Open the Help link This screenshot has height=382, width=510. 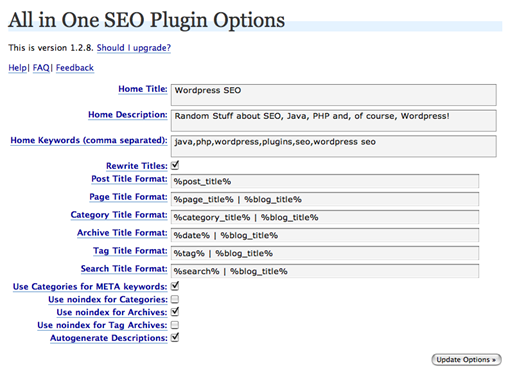click(17, 68)
